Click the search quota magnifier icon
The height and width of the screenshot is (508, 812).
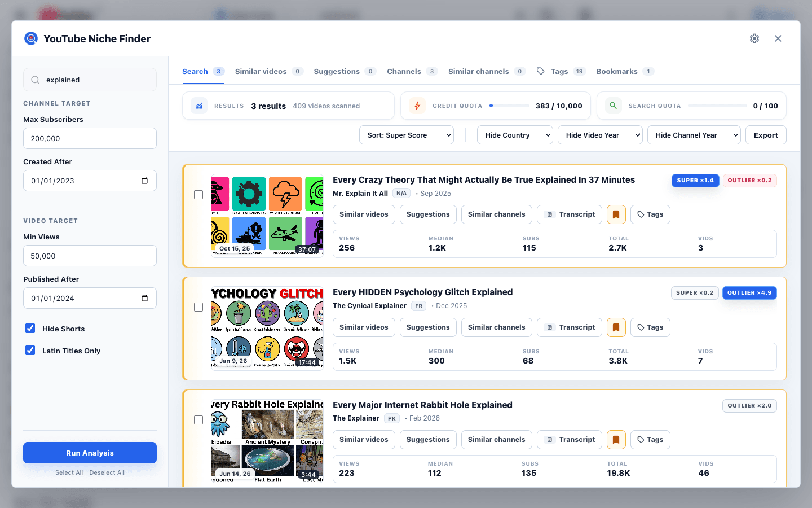click(613, 106)
